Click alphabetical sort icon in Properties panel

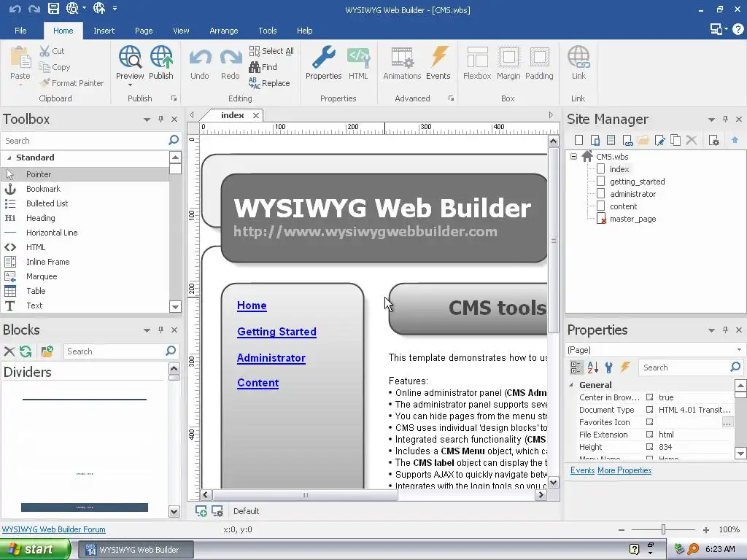click(x=592, y=367)
